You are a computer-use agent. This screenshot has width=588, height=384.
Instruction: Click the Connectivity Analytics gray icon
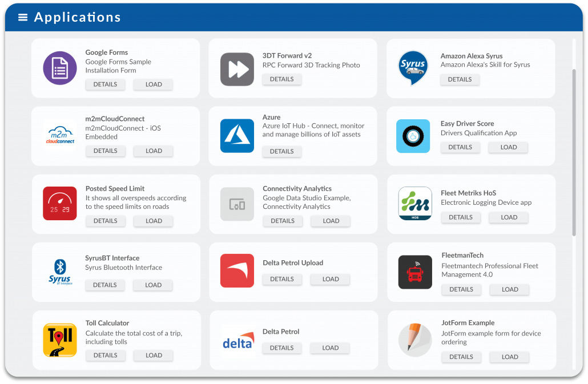pos(237,203)
